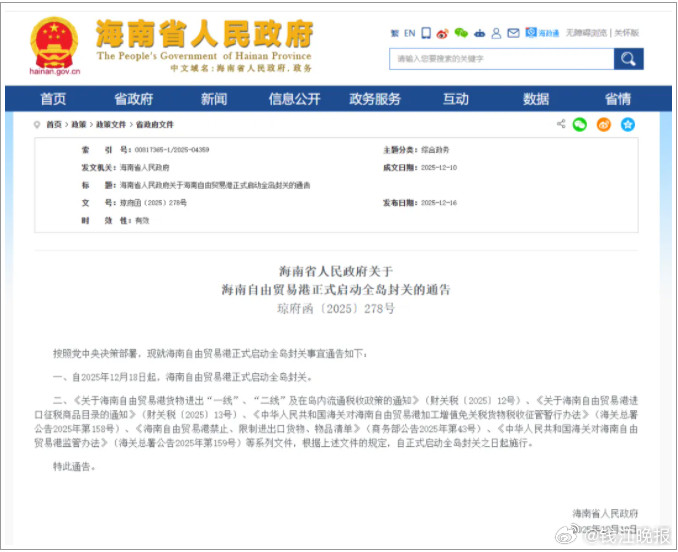This screenshot has height=552, width=678.
Task: Focus the keyword search input field
Action: tap(502, 59)
